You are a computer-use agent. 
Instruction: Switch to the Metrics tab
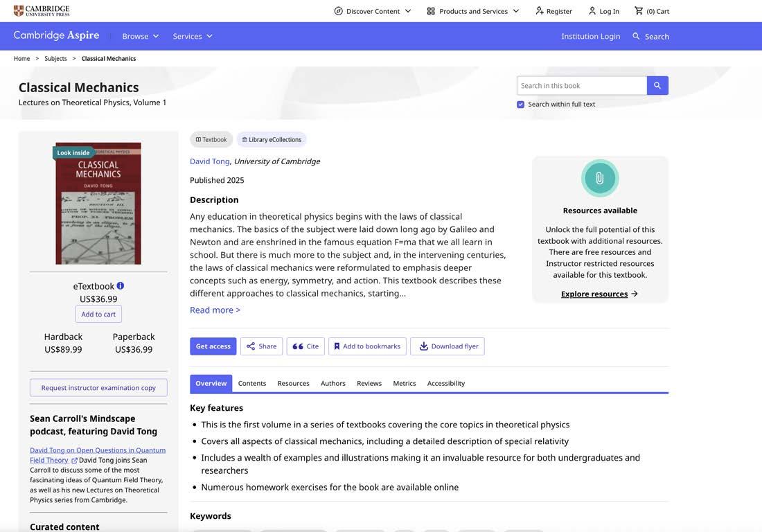405,383
